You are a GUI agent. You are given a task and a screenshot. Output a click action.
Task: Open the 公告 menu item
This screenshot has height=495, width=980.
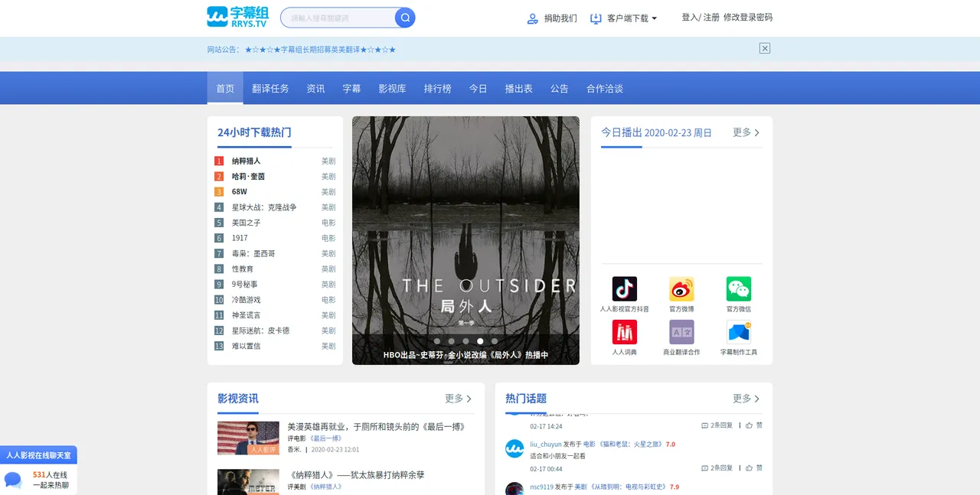pyautogui.click(x=559, y=89)
